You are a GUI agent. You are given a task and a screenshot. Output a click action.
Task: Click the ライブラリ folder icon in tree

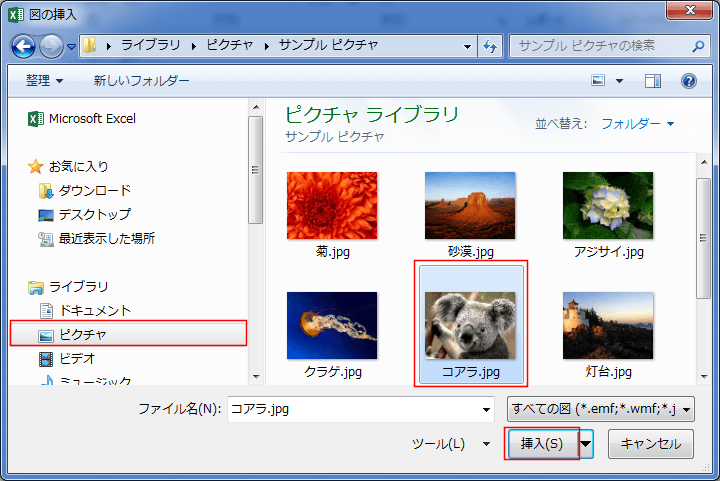[35, 287]
